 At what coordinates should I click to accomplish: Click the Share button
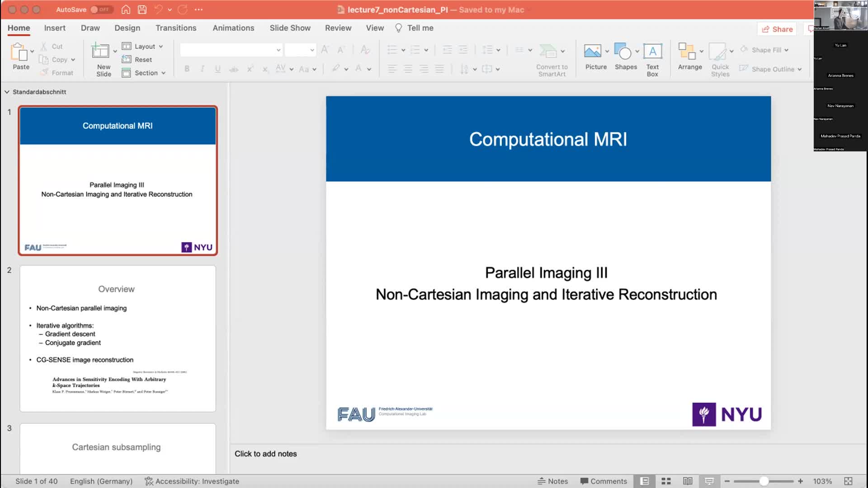click(777, 29)
